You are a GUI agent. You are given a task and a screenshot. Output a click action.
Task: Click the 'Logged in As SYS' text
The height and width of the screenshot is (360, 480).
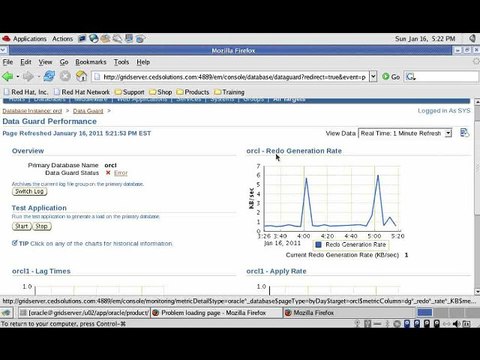click(444, 111)
